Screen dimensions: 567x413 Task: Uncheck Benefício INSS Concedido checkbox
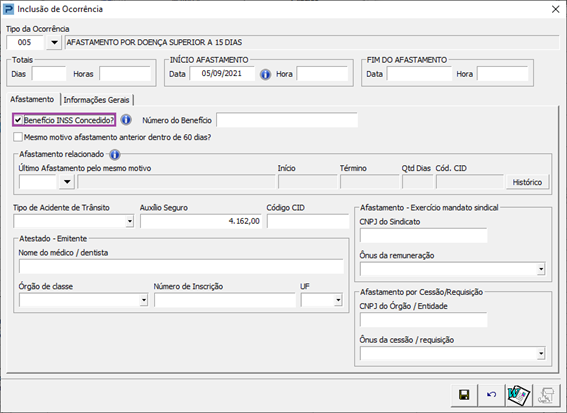[18, 120]
